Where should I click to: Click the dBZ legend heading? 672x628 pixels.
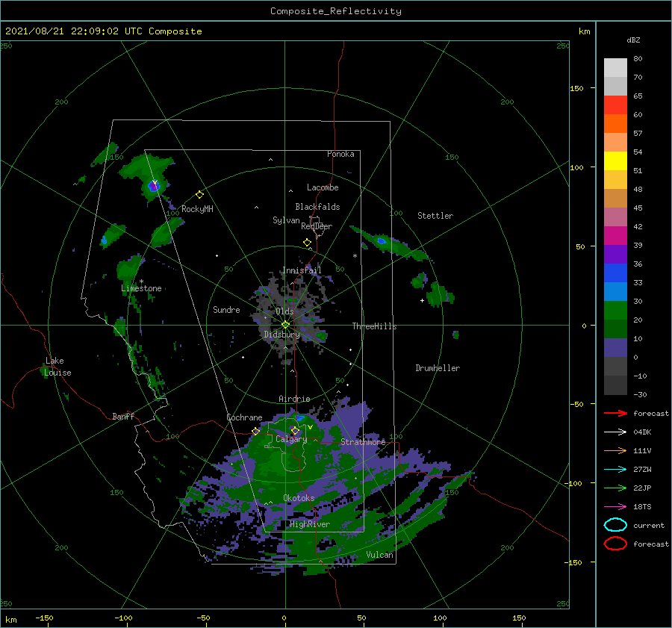[633, 40]
